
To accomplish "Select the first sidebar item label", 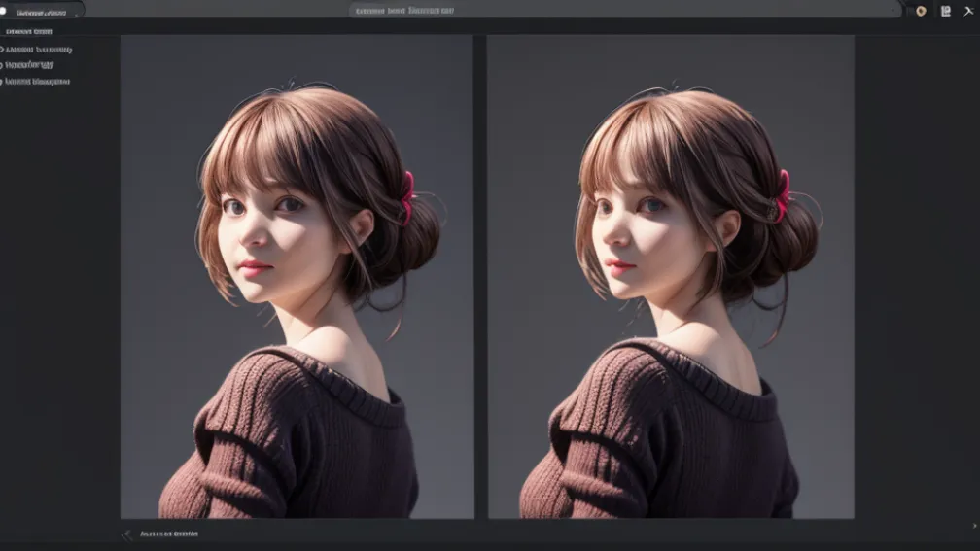I will 39,49.
